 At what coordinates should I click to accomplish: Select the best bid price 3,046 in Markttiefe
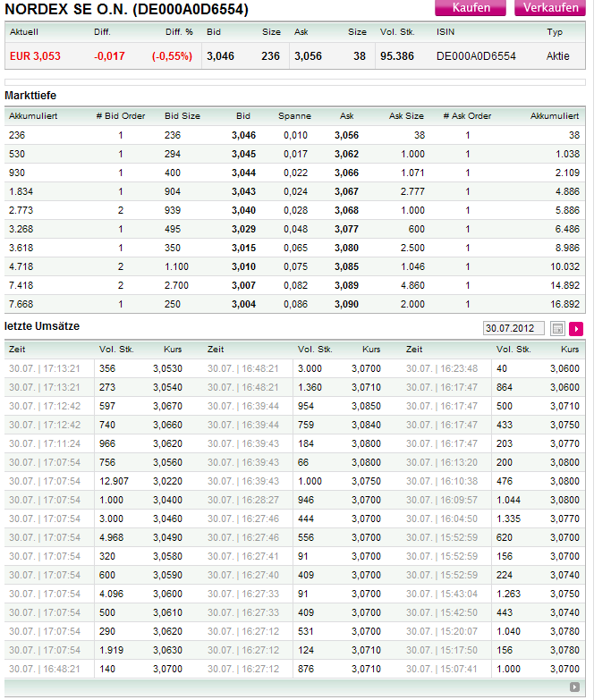pos(243,135)
